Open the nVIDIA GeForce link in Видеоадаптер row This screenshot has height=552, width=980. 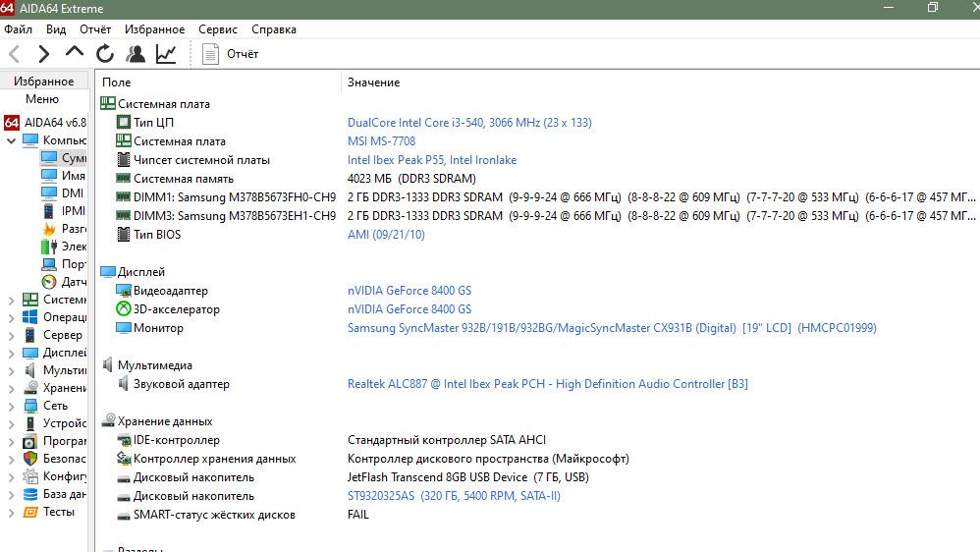409,291
